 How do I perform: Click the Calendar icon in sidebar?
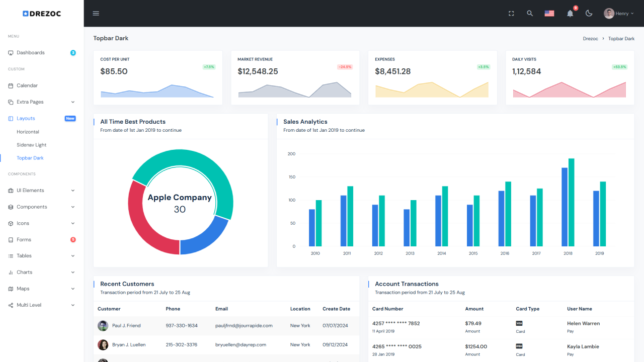pyautogui.click(x=11, y=86)
